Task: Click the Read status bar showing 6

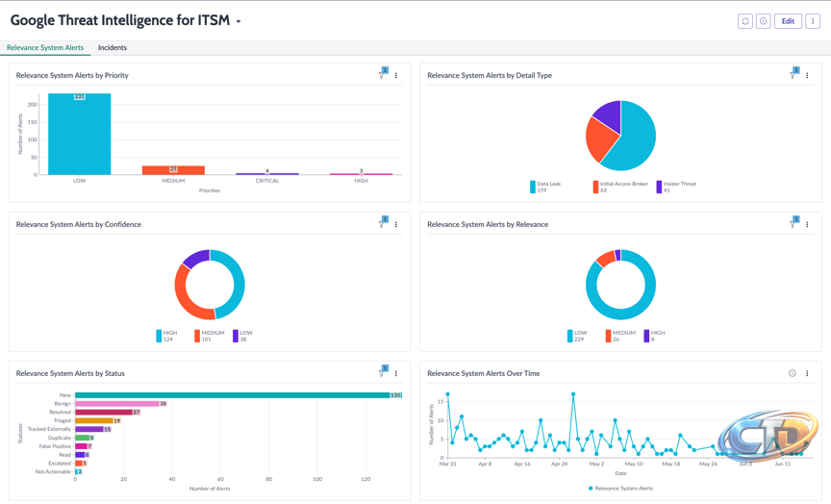Action: click(83, 455)
